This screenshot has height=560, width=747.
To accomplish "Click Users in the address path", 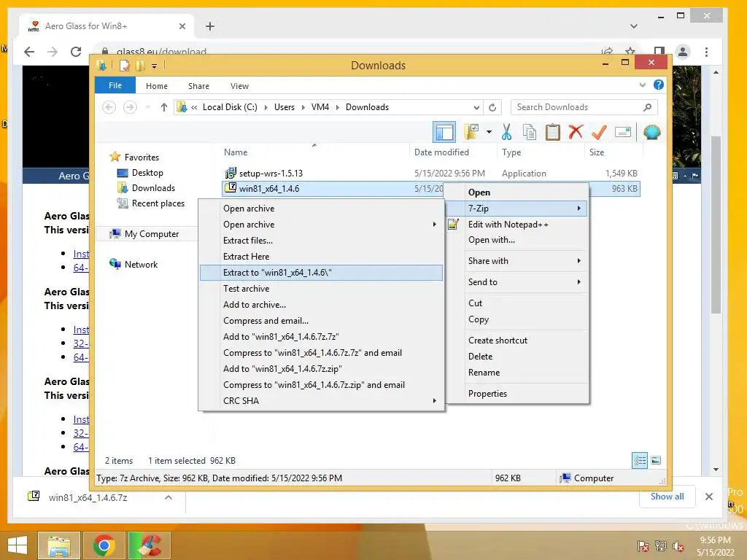I will [285, 107].
